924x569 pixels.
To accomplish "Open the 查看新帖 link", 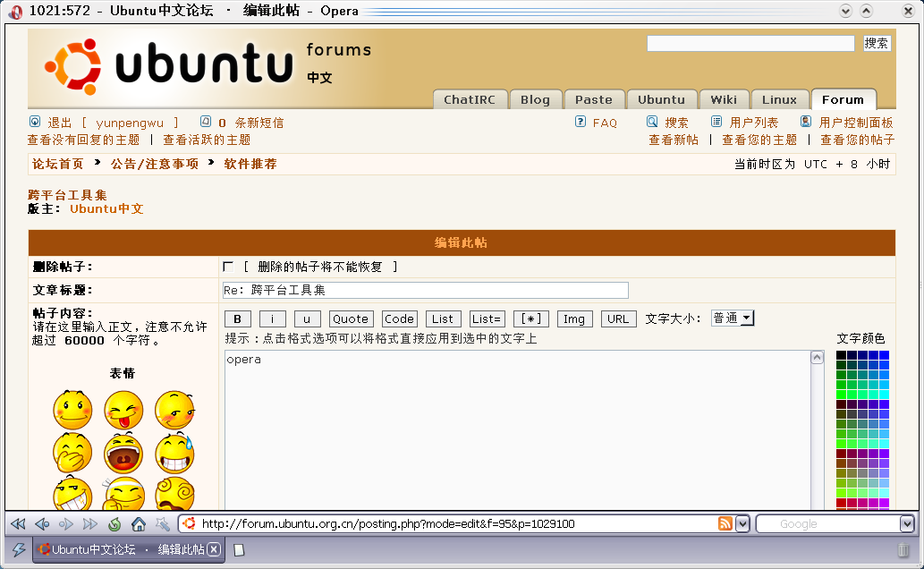I will click(x=674, y=140).
